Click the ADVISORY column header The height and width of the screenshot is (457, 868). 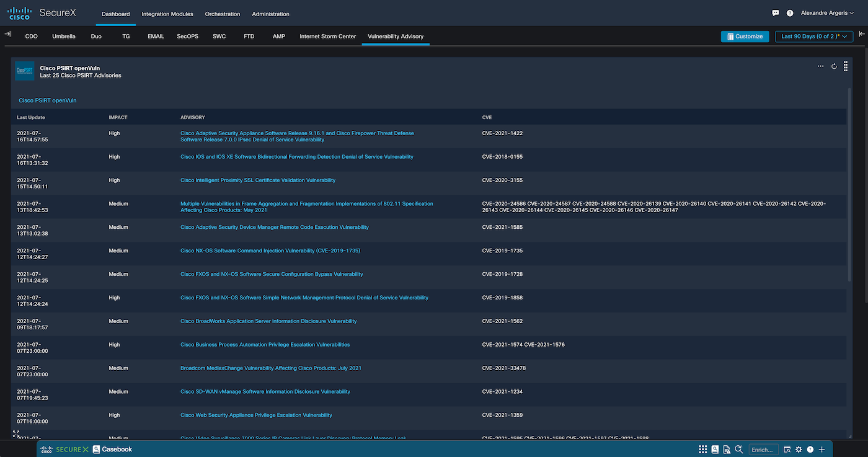[193, 117]
